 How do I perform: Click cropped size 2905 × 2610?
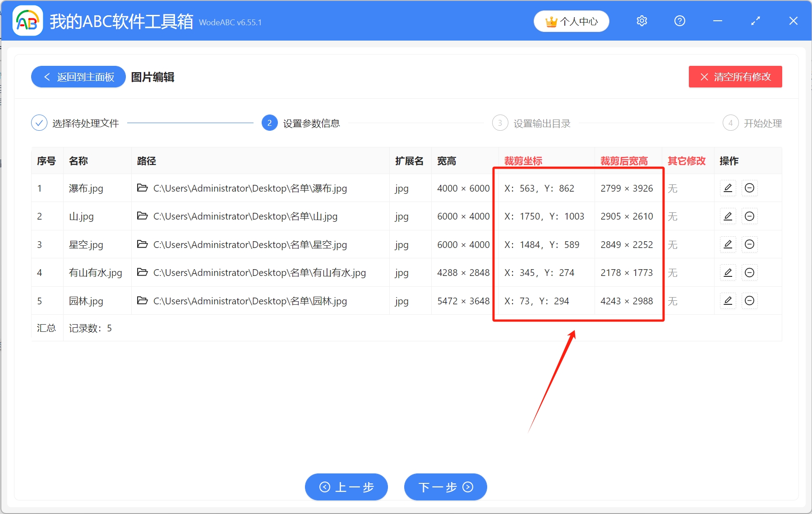click(627, 216)
